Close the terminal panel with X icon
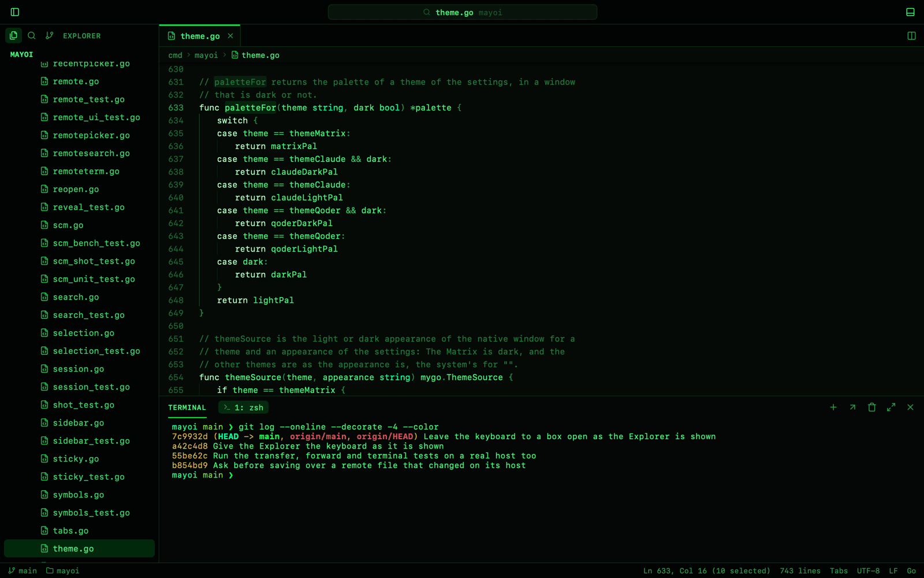 tap(911, 407)
